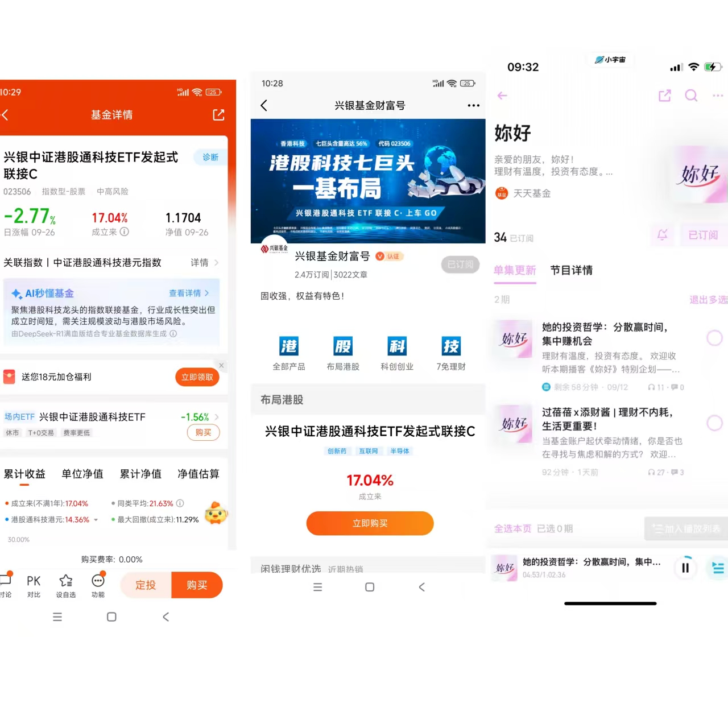Switch to 节目详情 tab
The height and width of the screenshot is (728, 728).
tap(571, 270)
